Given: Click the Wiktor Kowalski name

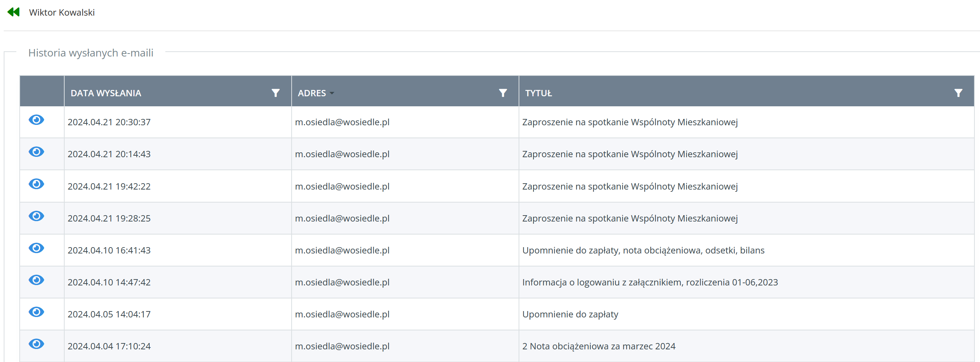Looking at the screenshot, I should pyautogui.click(x=62, y=13).
